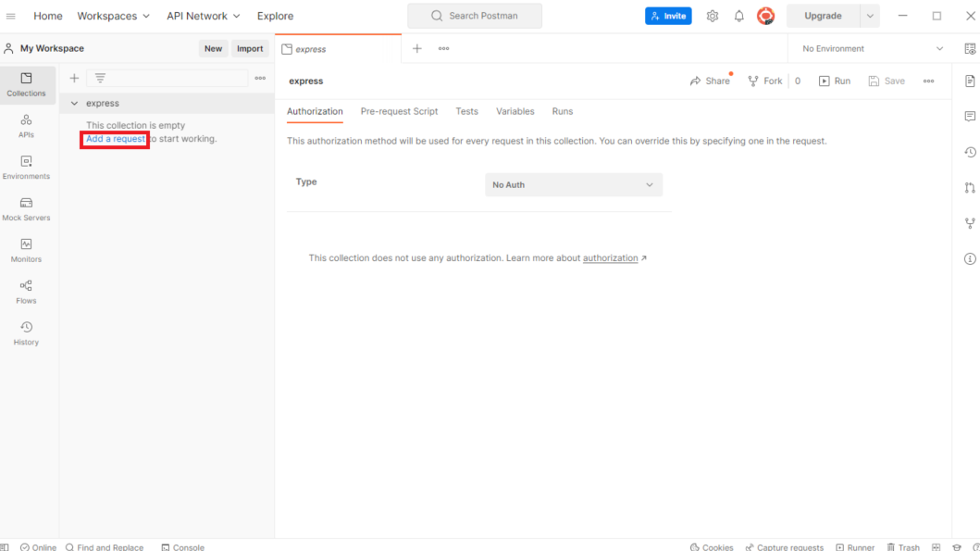Screen dimensions: 980x551
Task: Open the hamburger menu icon
Action: [x=10, y=16]
